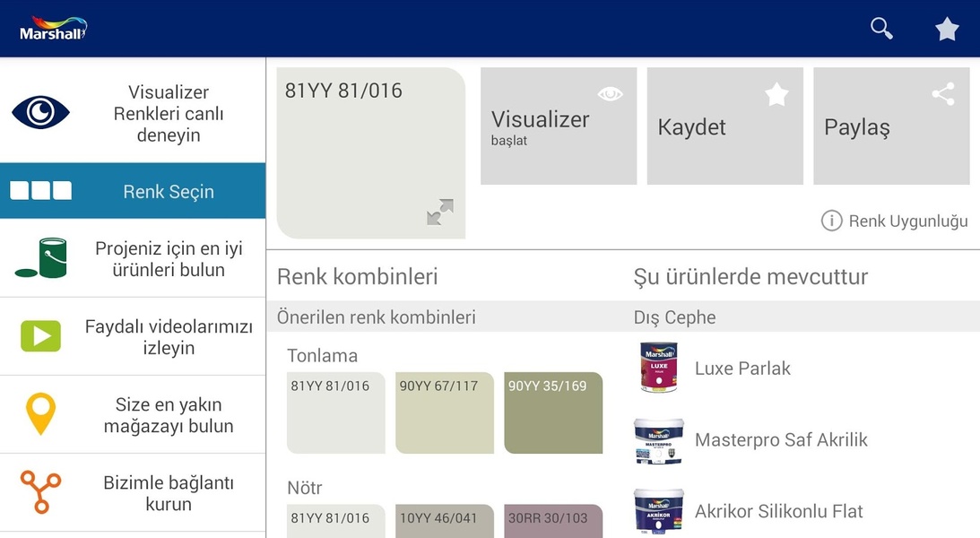Viewport: 980px width, 538px height.
Task: Select the large 81YY 81/016 color swatch
Action: coord(370,153)
